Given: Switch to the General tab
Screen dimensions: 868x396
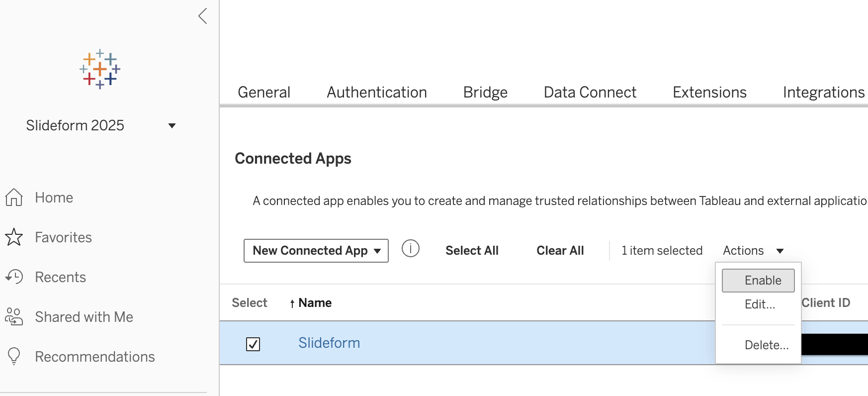Looking at the screenshot, I should coord(264,92).
